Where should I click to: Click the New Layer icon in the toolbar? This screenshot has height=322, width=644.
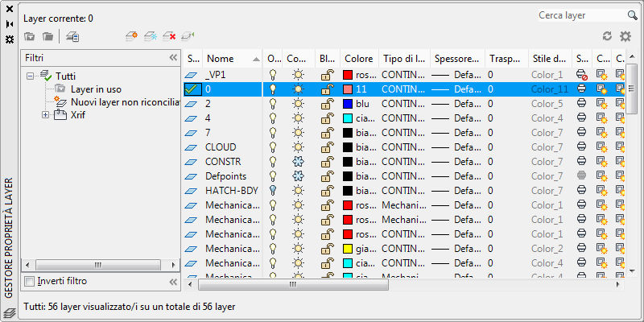(131, 36)
